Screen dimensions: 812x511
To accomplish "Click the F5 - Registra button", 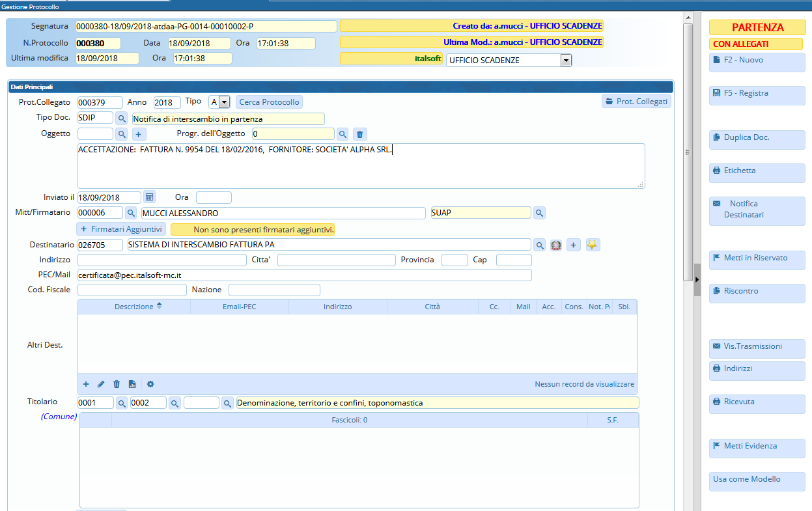I will [x=757, y=94].
